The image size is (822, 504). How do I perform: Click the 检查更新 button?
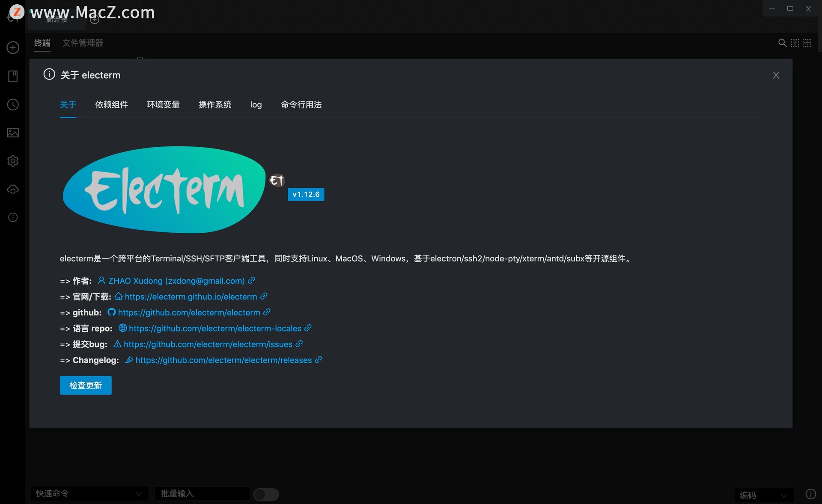coord(86,385)
